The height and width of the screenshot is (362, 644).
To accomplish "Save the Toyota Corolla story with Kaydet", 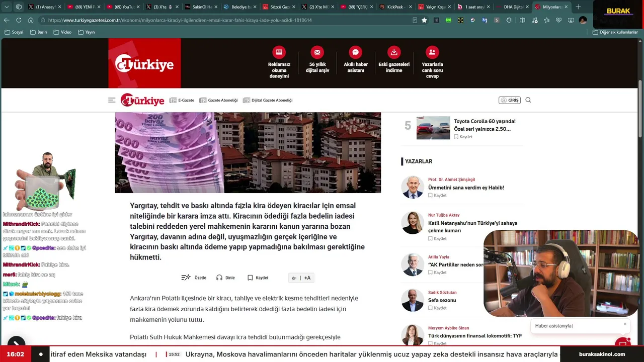I will 463,137.
